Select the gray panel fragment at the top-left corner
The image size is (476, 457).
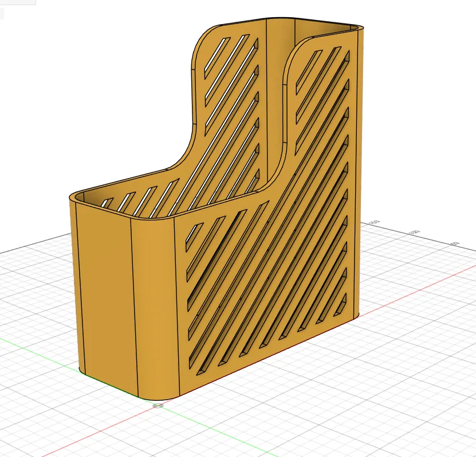click(x=18, y=2)
